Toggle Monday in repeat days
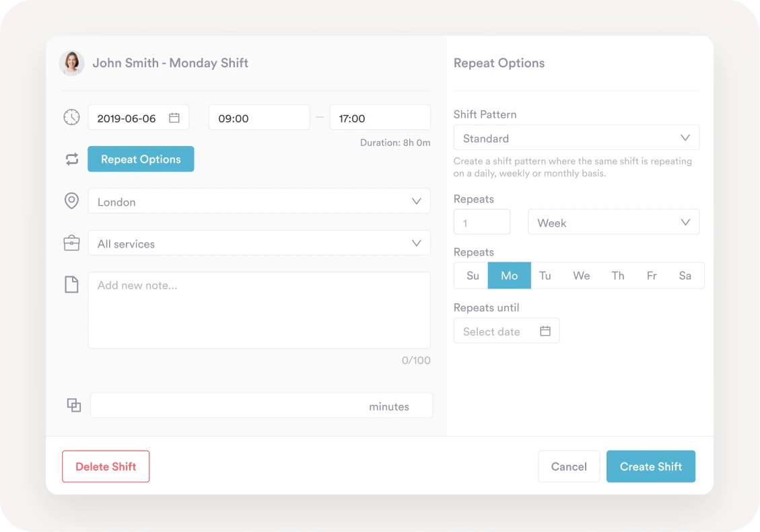Viewport: 760px width, 532px height. [x=509, y=276]
